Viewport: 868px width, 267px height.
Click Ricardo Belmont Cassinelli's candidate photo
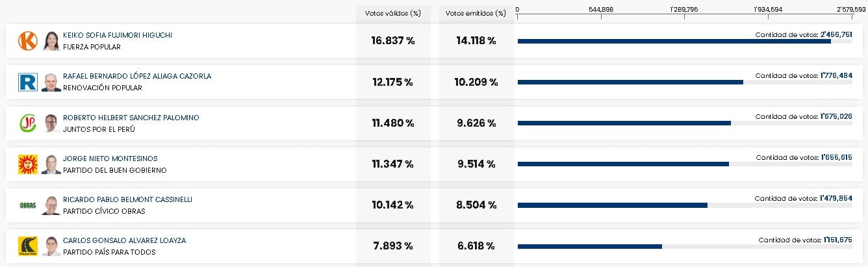[x=51, y=205]
